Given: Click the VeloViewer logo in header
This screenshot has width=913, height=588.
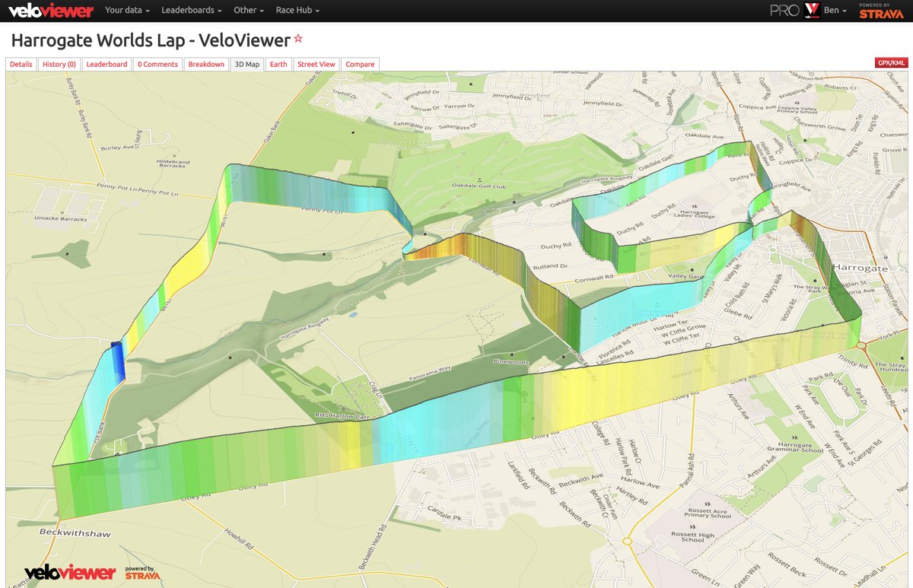Looking at the screenshot, I should click(51, 11).
